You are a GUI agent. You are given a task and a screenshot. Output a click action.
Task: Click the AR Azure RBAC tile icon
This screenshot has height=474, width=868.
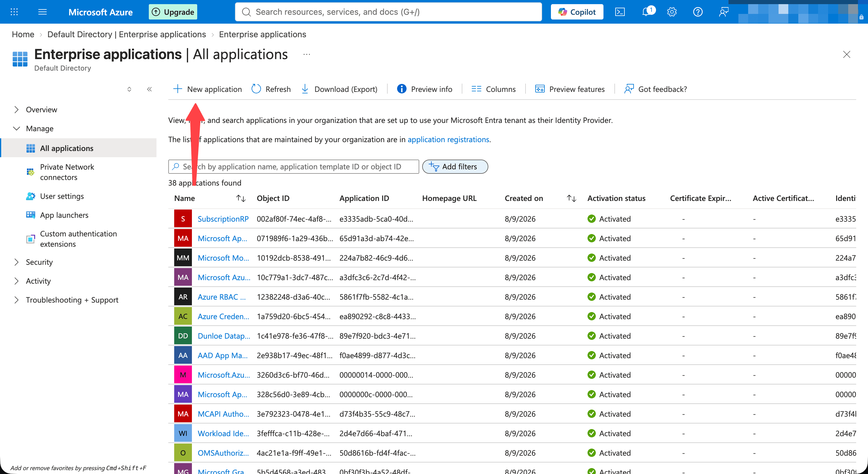click(x=183, y=297)
